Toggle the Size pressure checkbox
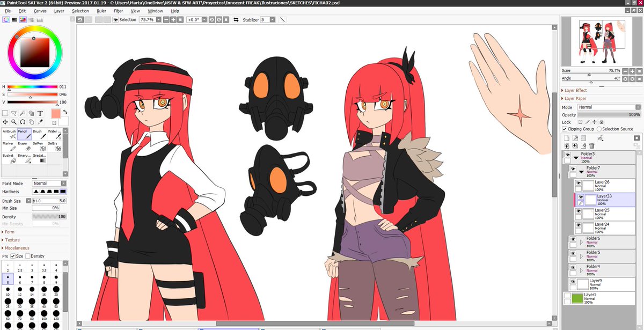This screenshot has height=330, width=644. coord(13,256)
